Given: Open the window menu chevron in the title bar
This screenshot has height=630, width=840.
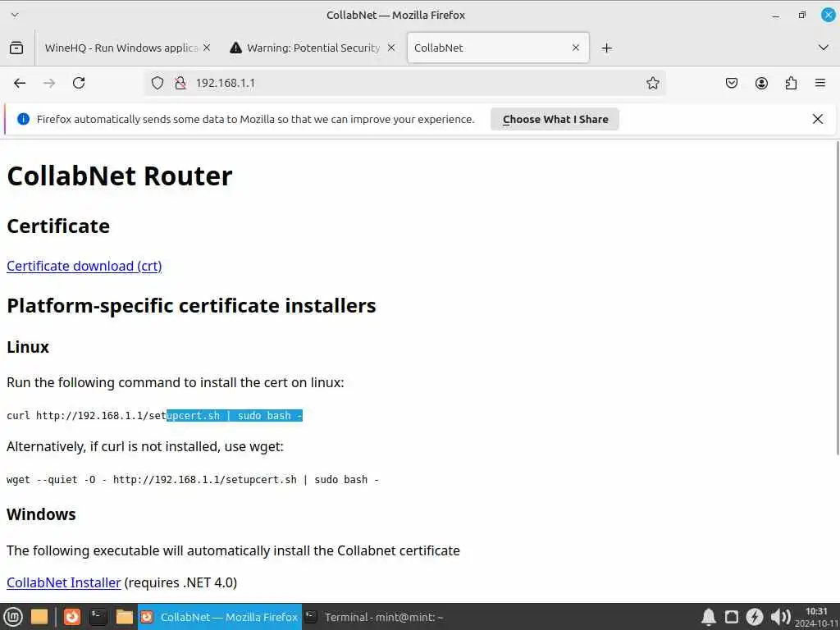Looking at the screenshot, I should click(15, 15).
